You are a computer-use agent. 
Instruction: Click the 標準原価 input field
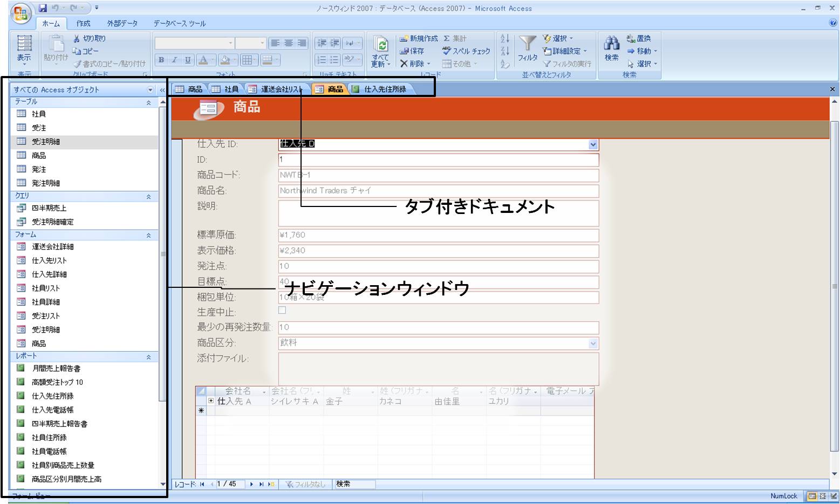click(438, 236)
